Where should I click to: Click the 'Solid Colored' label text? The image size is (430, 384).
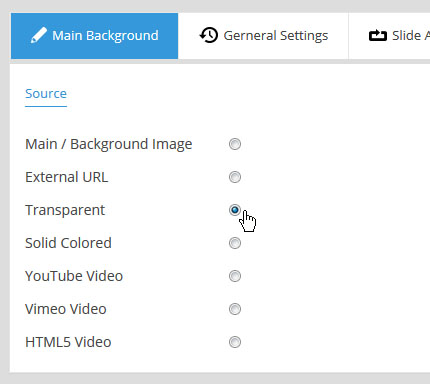click(x=68, y=243)
